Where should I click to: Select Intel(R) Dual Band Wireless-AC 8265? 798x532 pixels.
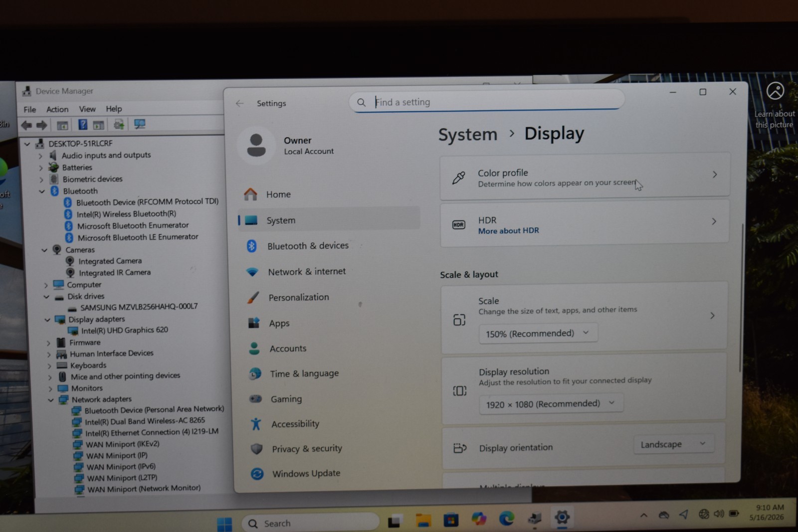145,421
